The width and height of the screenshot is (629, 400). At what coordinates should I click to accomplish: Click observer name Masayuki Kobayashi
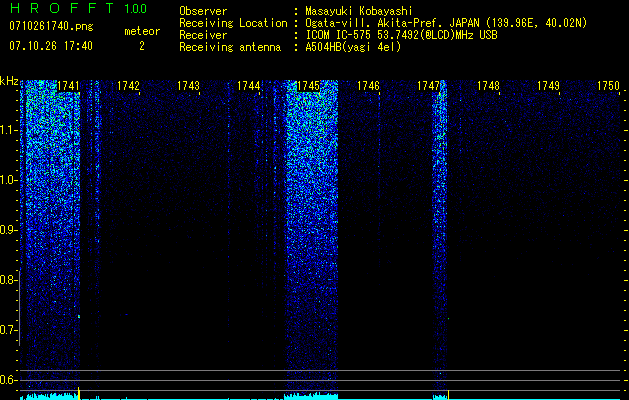pyautogui.click(x=358, y=11)
